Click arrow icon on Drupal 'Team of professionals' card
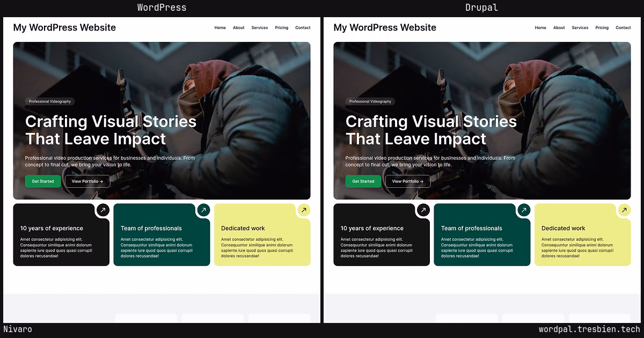The image size is (644, 338). point(524,210)
